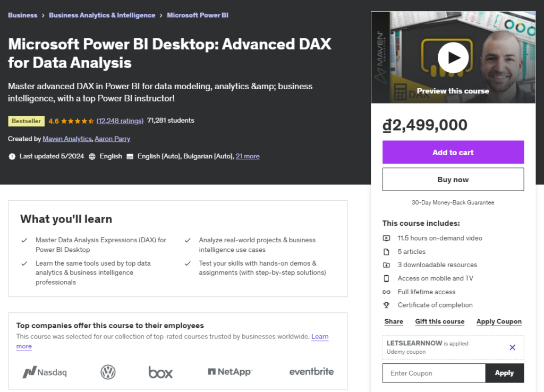Open the Business breadcrumb category
This screenshot has width=544, height=392.
[x=22, y=15]
